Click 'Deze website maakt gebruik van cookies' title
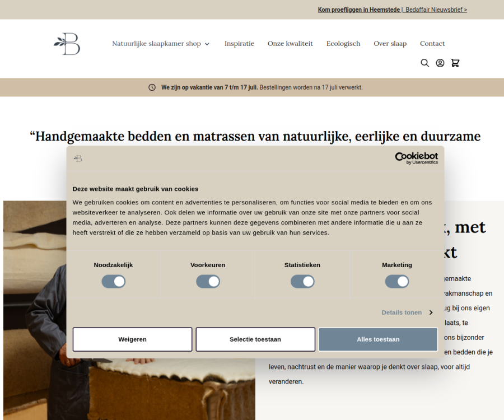Image resolution: width=504 pixels, height=420 pixels. (136, 189)
